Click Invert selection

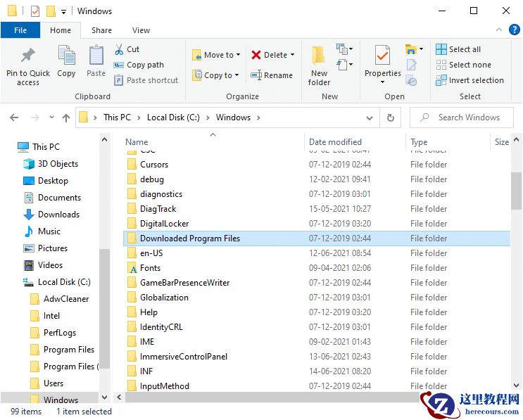click(470, 80)
